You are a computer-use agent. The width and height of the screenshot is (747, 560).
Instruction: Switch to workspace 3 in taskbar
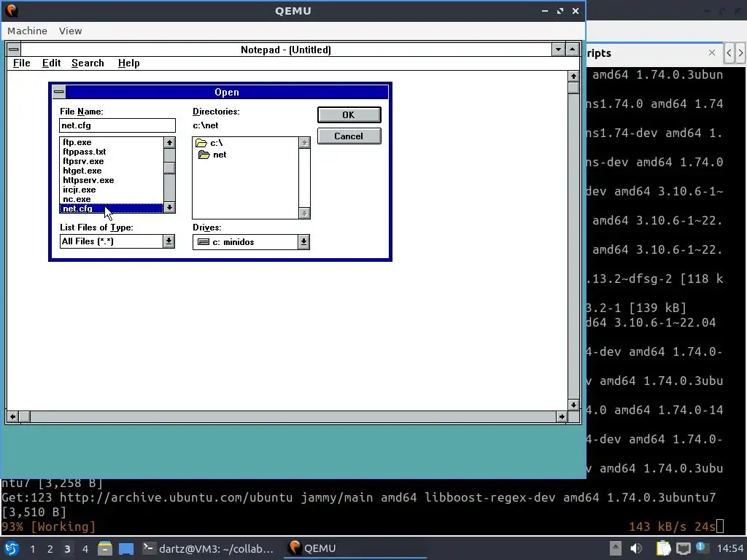[67, 549]
